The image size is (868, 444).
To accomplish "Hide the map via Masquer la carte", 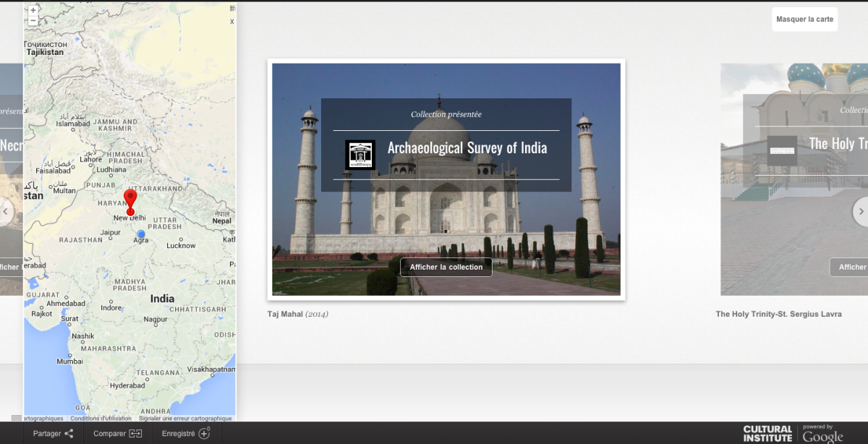I will pyautogui.click(x=804, y=20).
